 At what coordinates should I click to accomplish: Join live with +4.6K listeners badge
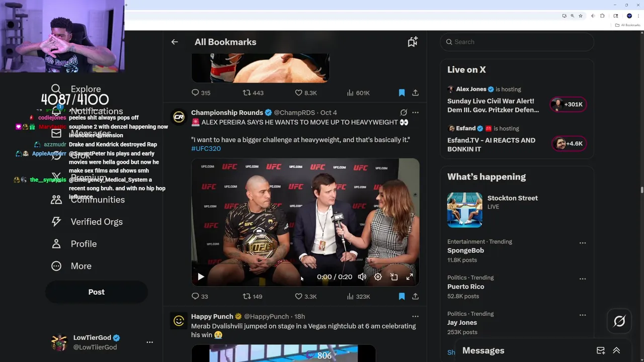click(568, 144)
